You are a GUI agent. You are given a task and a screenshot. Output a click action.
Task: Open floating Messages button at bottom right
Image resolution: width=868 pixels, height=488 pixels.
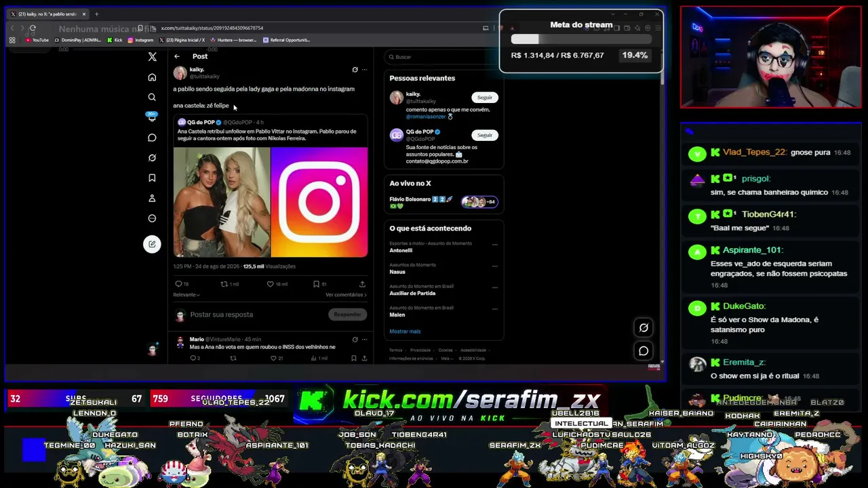tap(644, 351)
